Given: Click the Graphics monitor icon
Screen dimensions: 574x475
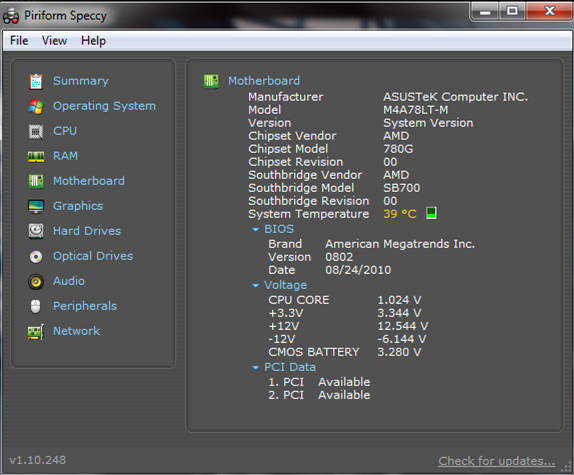Looking at the screenshot, I should click(36, 206).
